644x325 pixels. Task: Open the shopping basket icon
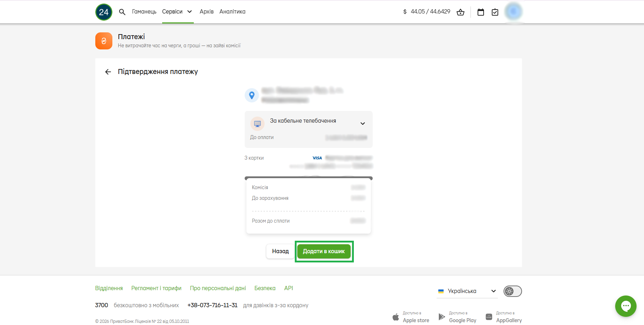tap(461, 12)
